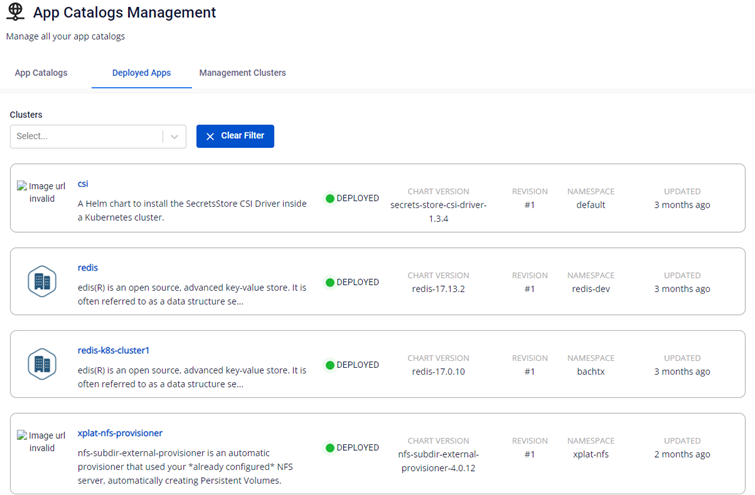
Task: Expand the Clusters dropdown arrow
Action: coord(174,136)
